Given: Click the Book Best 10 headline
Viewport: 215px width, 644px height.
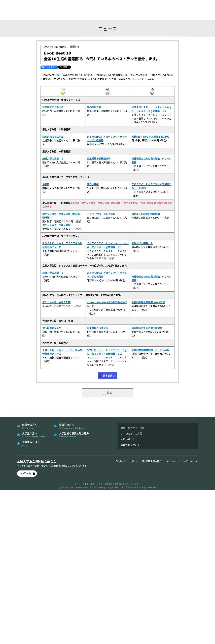Looking at the screenshot, I should pyautogui.click(x=58, y=53).
